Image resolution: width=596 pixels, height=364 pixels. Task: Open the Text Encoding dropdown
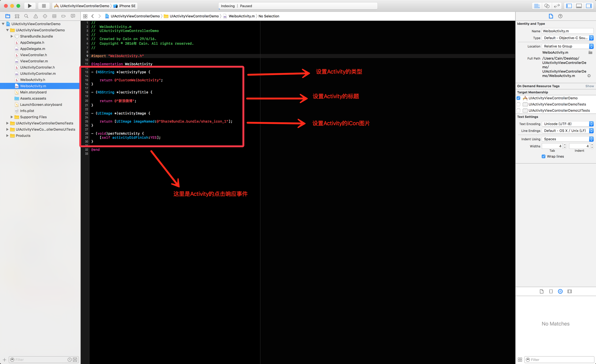[567, 124]
